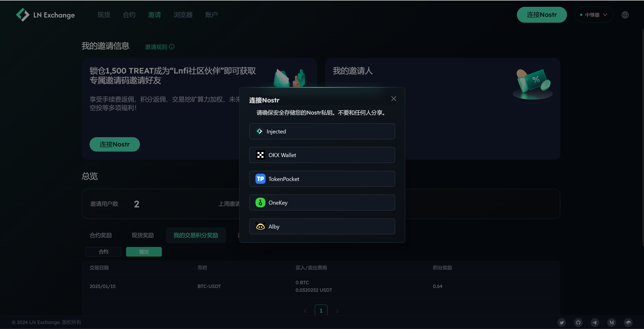This screenshot has height=329, width=644.
Task: Go to next page arrow
Action: pyautogui.click(x=337, y=311)
